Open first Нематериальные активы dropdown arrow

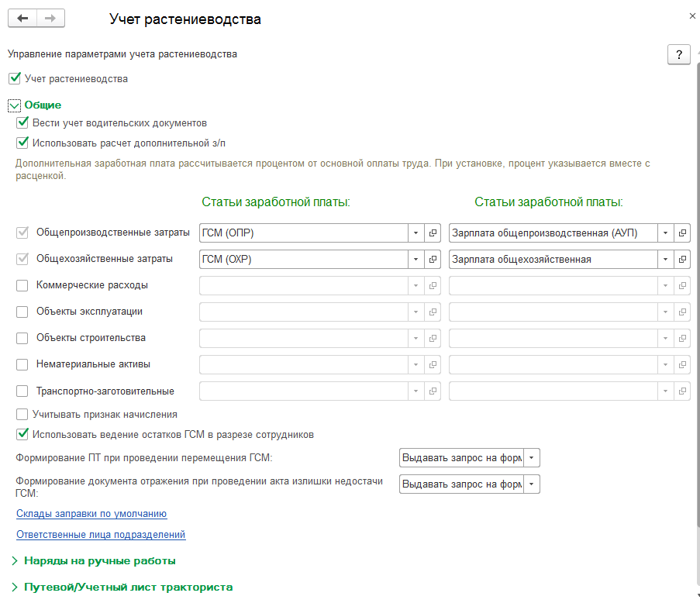tap(416, 364)
